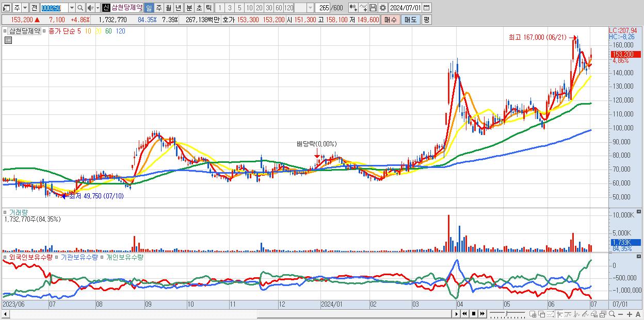Click the 매수 buy button

(x=391, y=20)
